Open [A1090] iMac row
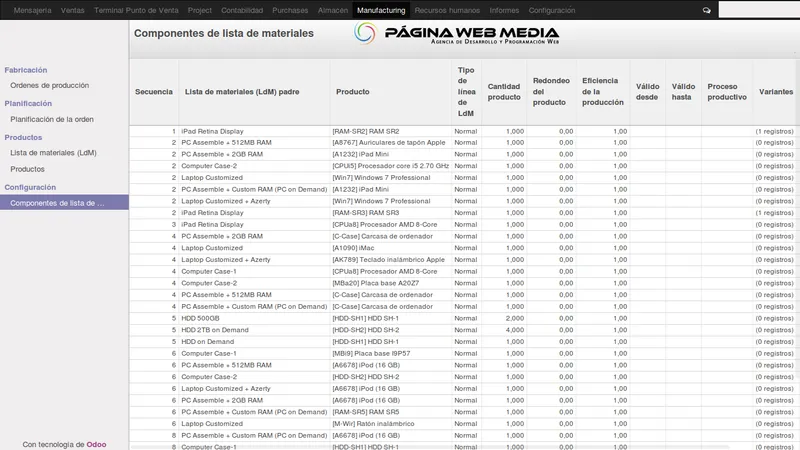The image size is (800, 450). [464, 248]
